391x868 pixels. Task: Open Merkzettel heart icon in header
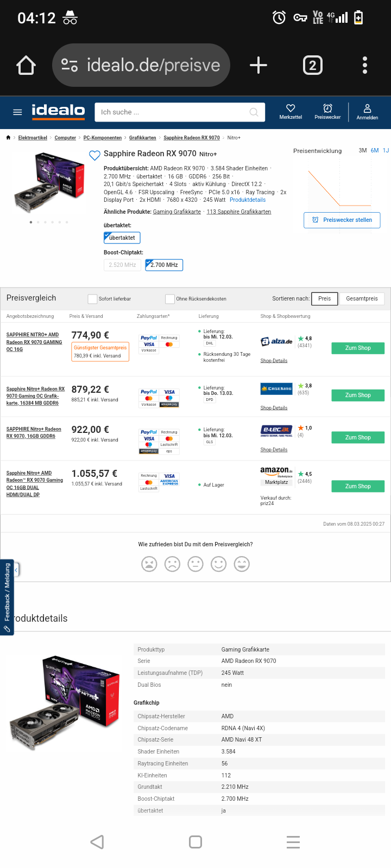pos(291,111)
